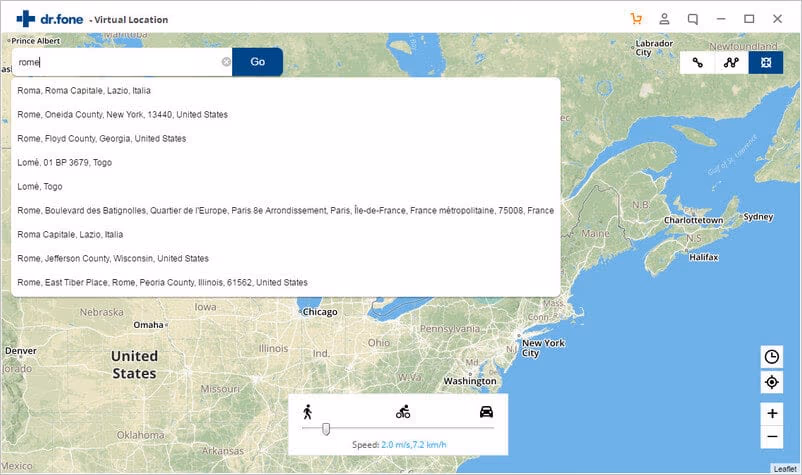Select Rome, Oneida County, New York suggestion
The image size is (802, 475).
pos(122,114)
